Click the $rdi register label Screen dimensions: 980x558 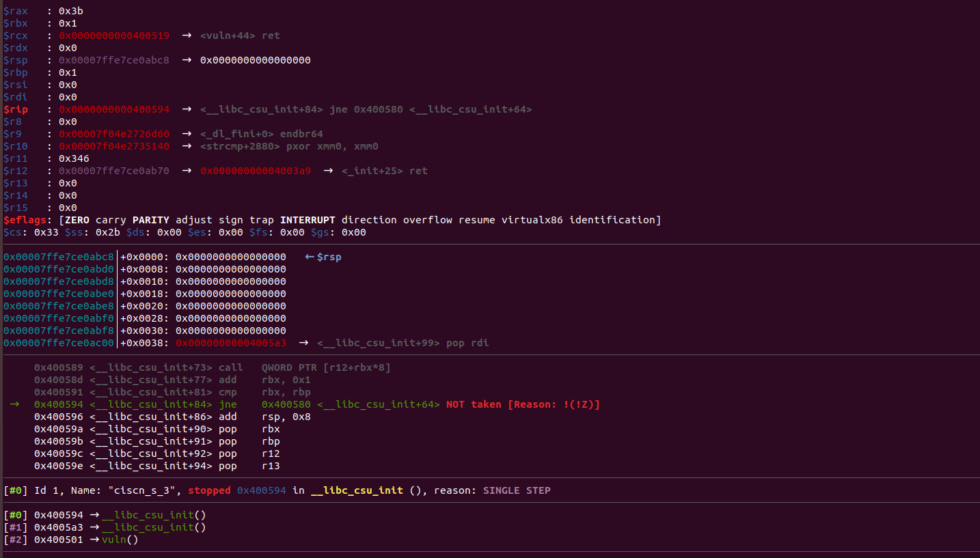click(16, 97)
